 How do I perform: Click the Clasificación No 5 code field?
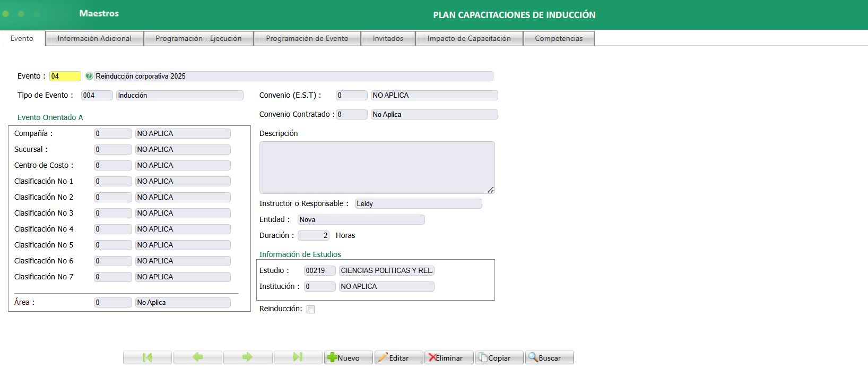pos(113,245)
